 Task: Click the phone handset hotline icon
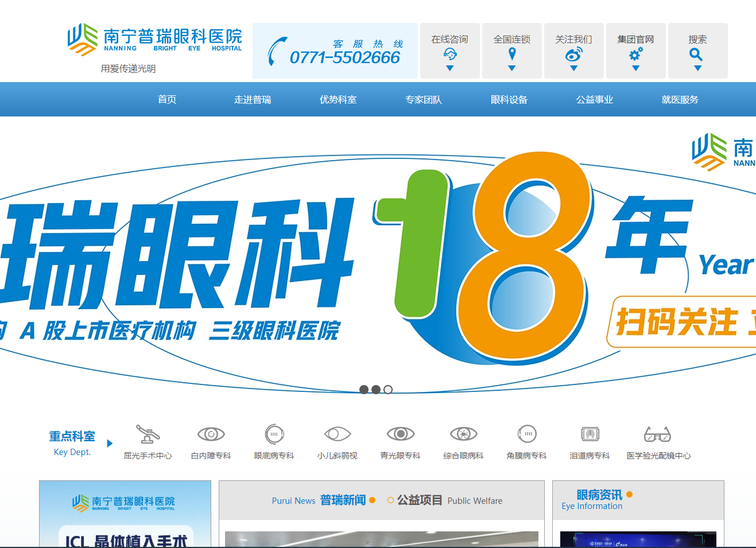(x=277, y=51)
